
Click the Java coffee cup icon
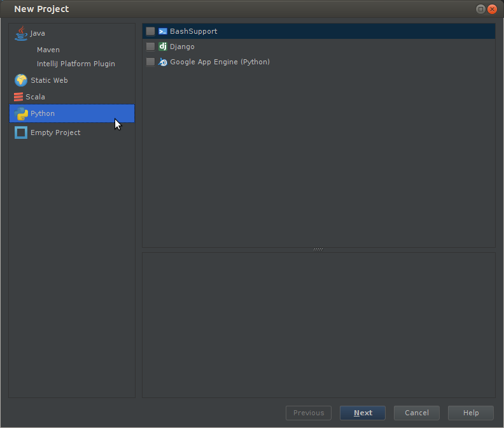point(21,34)
